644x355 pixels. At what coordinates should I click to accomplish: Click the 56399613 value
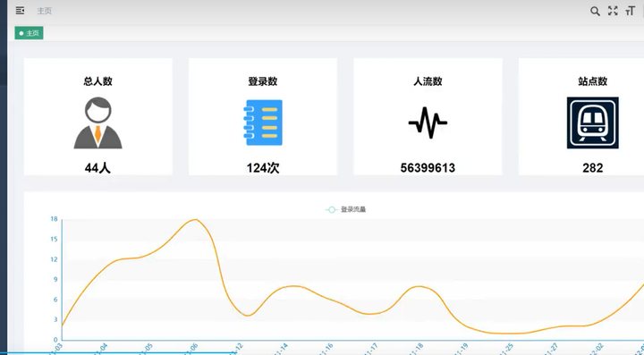pos(428,168)
